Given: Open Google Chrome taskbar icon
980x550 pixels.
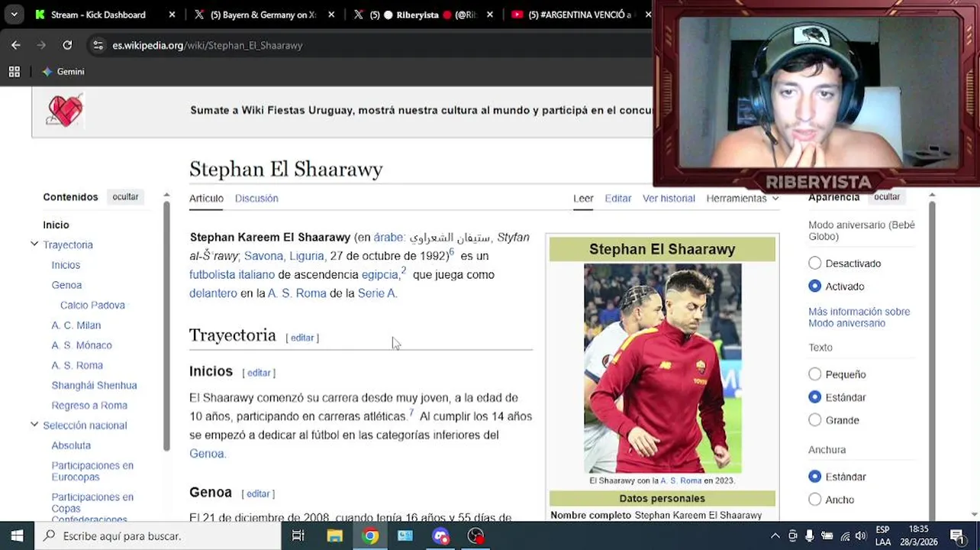Looking at the screenshot, I should click(370, 535).
